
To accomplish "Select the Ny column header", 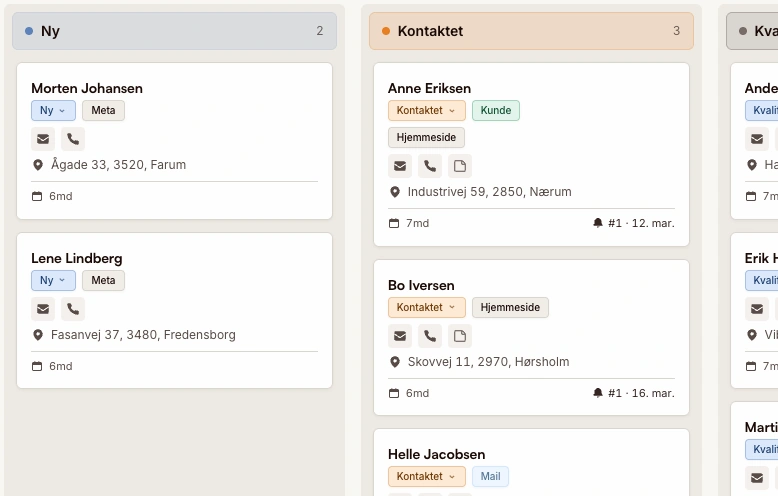I will coord(175,31).
